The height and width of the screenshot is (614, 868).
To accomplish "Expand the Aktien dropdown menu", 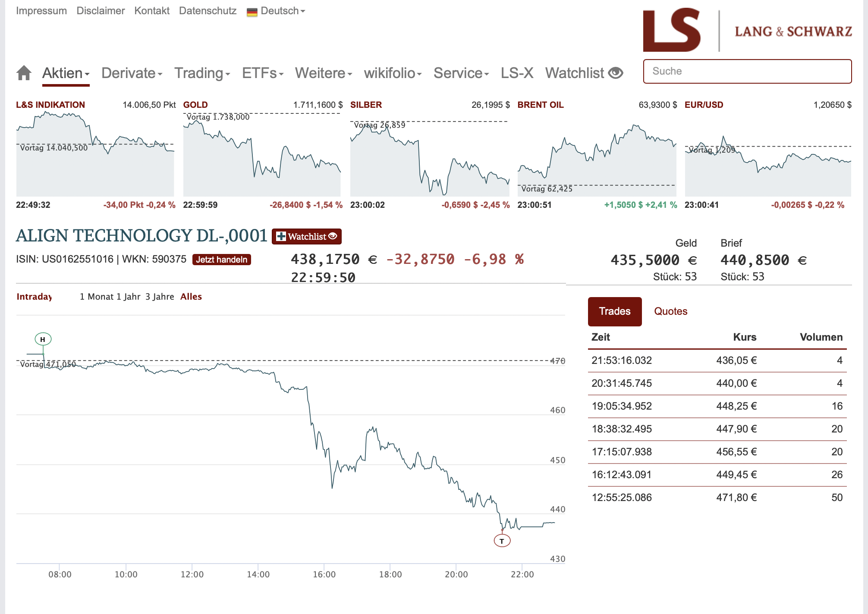I will (66, 73).
